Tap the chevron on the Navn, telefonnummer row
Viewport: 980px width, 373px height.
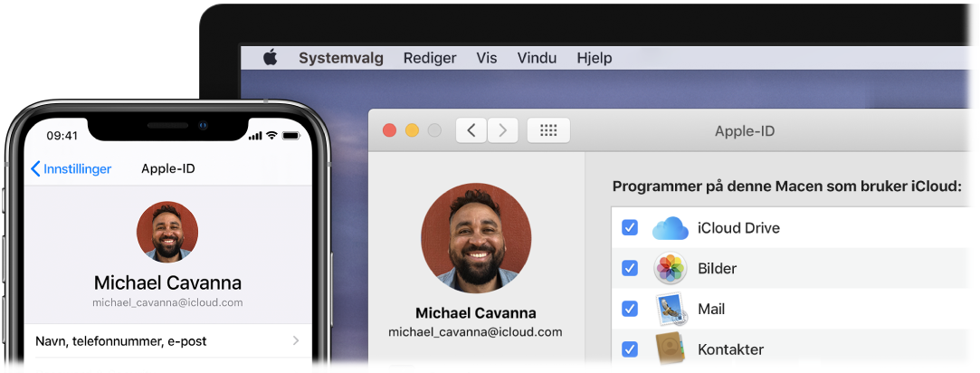(296, 341)
